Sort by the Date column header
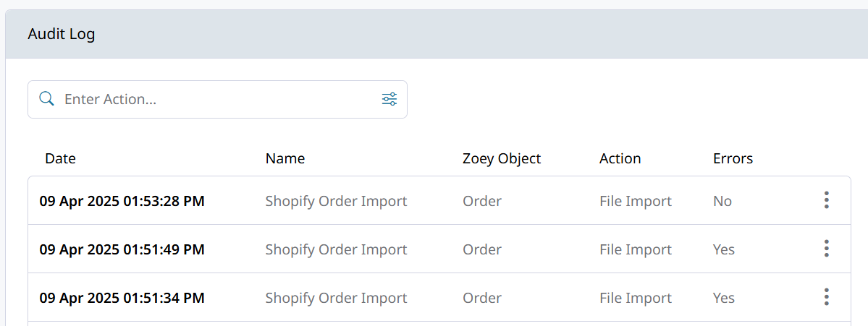Viewport: 868px width, 326px height. pos(60,158)
